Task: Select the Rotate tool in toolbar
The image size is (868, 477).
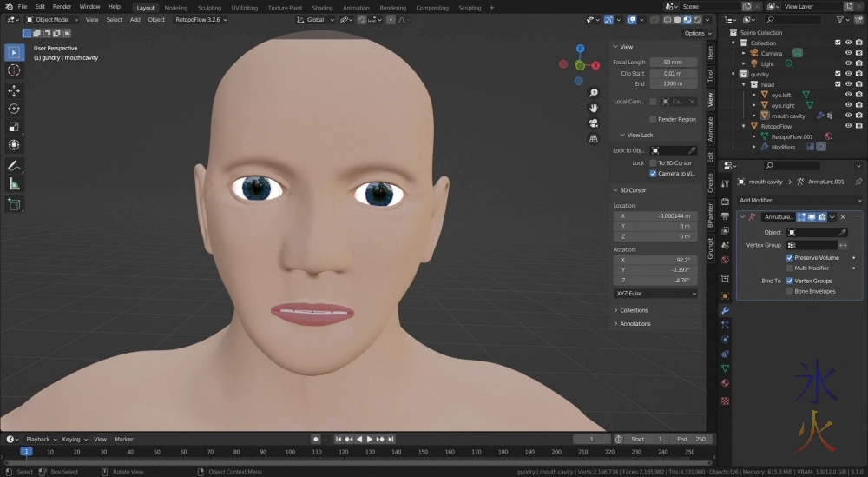Action: pyautogui.click(x=14, y=109)
